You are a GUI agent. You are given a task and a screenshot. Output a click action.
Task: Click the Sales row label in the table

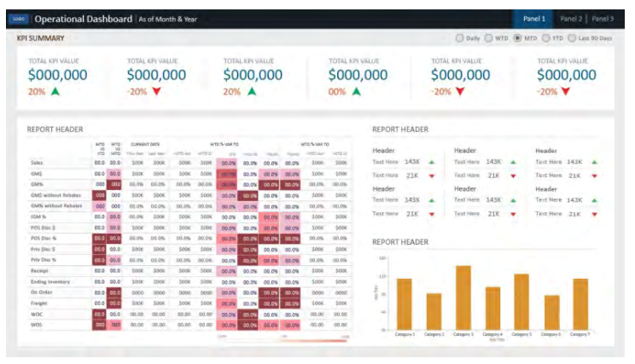39,162
